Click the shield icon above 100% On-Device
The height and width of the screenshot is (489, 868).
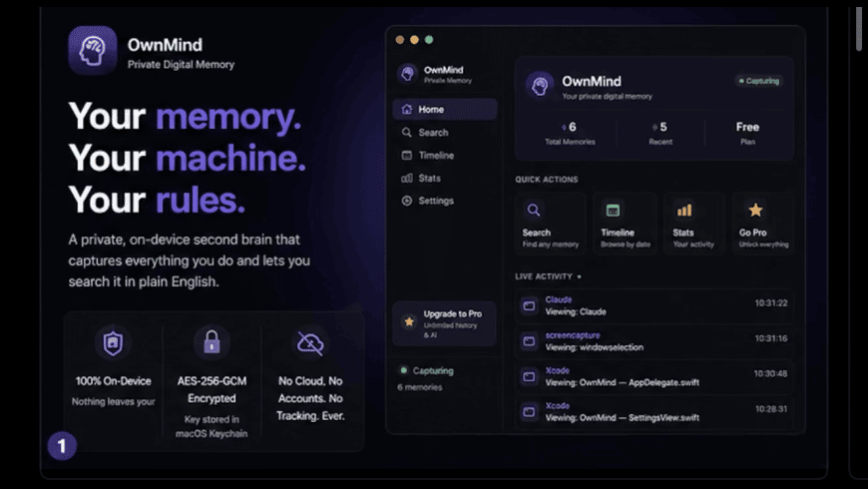pyautogui.click(x=113, y=342)
